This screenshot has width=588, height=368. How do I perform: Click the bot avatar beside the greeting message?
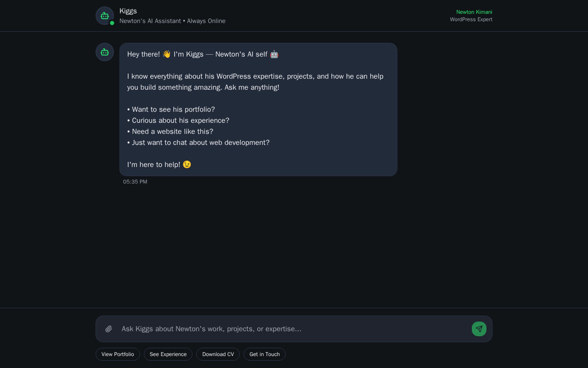point(105,52)
